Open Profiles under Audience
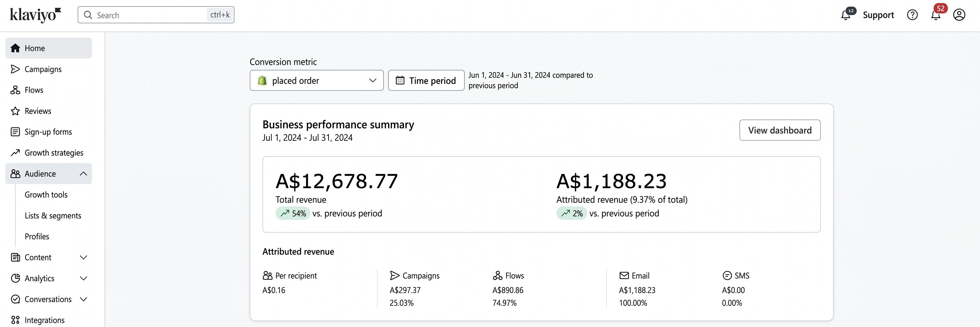The width and height of the screenshot is (980, 327). coord(37,236)
